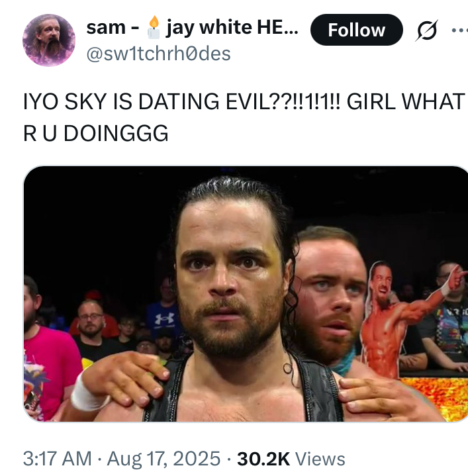Open the three-dot more options menu
This screenshot has height=476, width=468.
[460, 30]
